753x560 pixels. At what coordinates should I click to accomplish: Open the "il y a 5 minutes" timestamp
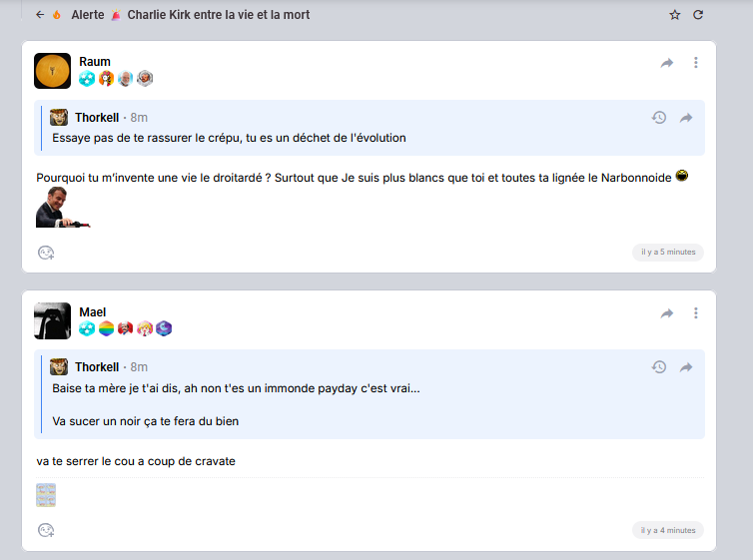coord(668,253)
